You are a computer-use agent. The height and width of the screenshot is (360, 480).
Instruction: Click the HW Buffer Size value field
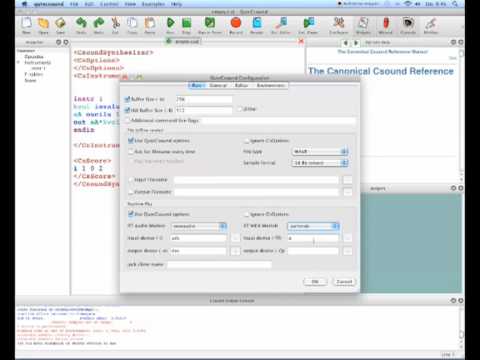[x=204, y=110]
